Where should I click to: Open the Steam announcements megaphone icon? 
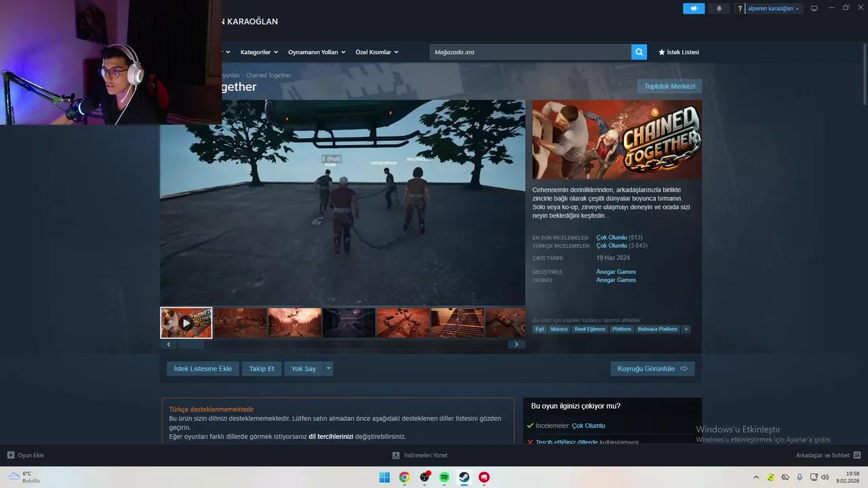[x=694, y=8]
